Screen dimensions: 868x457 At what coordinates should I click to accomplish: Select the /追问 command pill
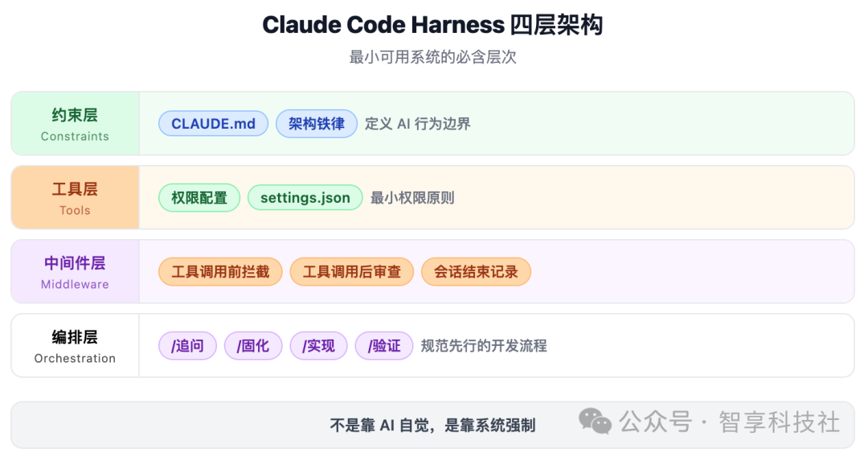click(187, 346)
